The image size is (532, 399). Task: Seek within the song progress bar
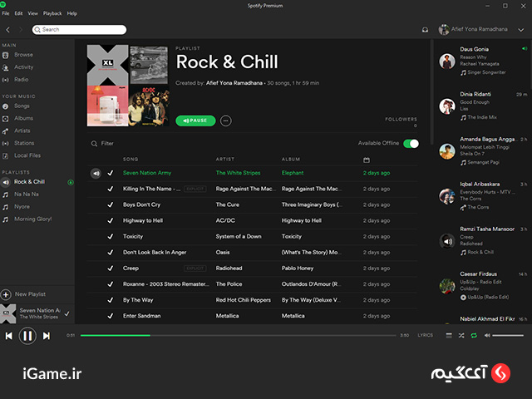pos(239,336)
